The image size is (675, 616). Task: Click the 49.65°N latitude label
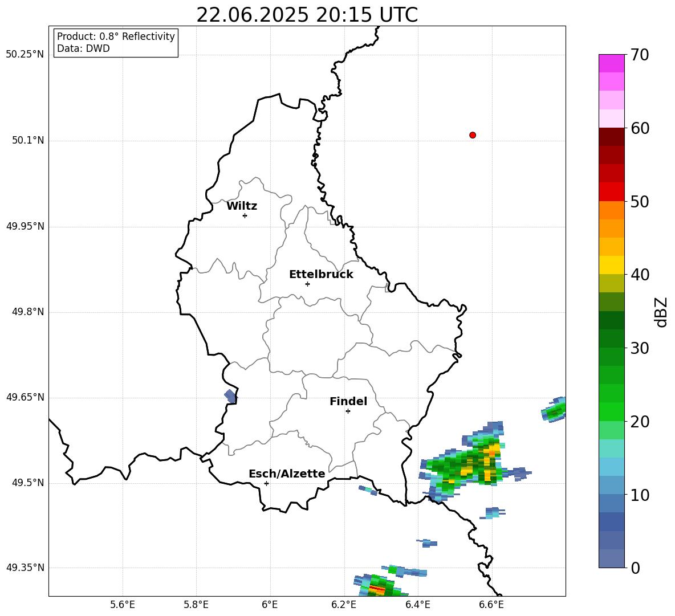click(25, 397)
